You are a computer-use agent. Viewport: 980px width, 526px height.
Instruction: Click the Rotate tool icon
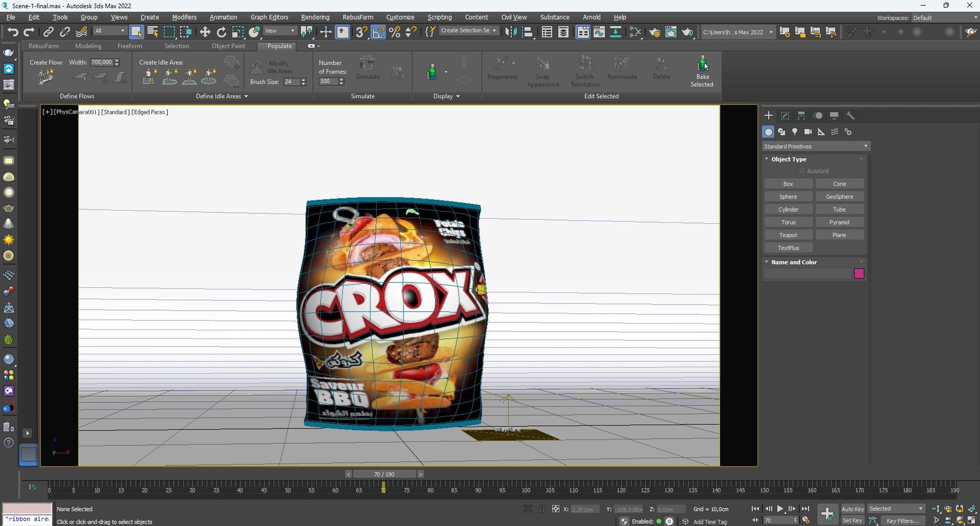pos(221,32)
